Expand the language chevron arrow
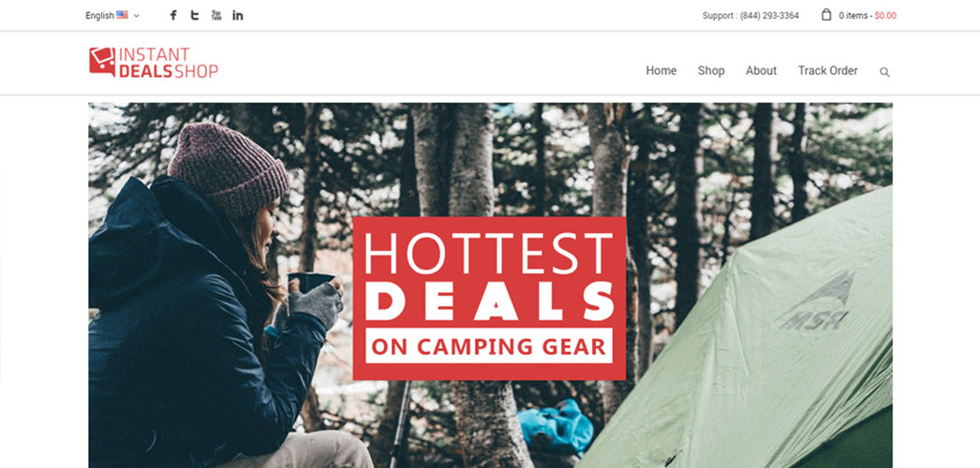This screenshot has height=468, width=980. click(136, 16)
